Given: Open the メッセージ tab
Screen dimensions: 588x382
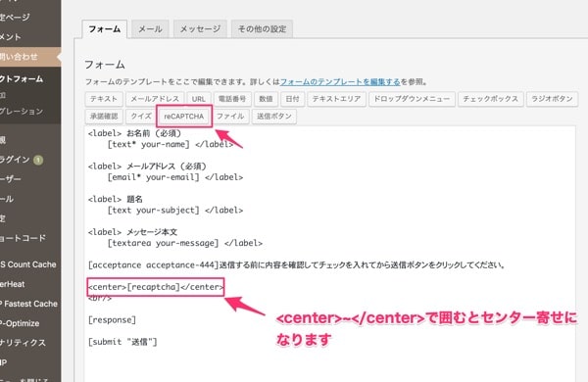Looking at the screenshot, I should [x=200, y=29].
